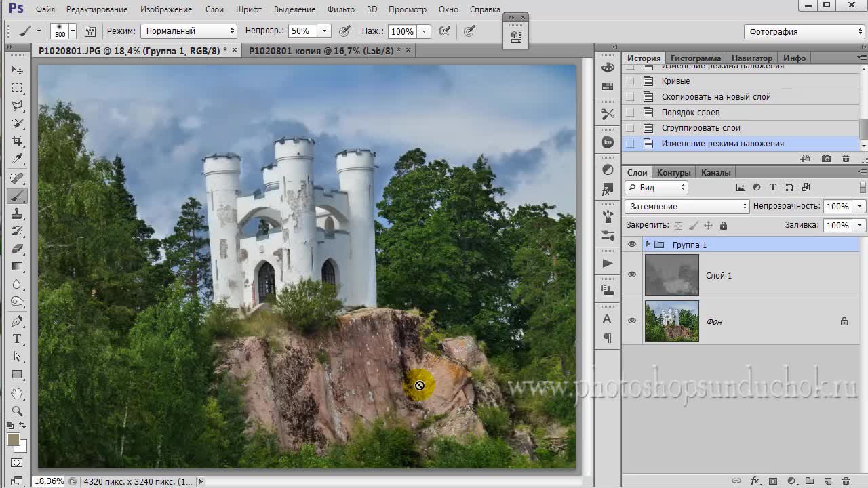Select the Quick Selection tool
Viewport: 868px width, 488px height.
(17, 123)
